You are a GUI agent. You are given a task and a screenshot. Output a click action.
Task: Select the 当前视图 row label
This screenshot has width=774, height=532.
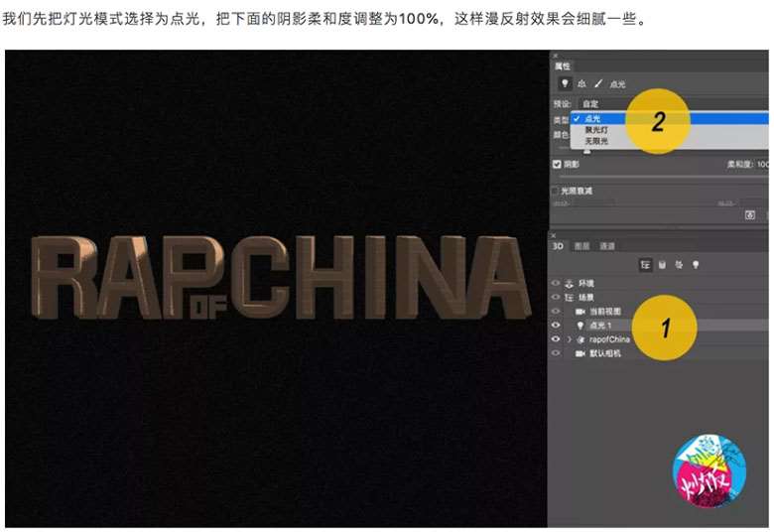(x=605, y=312)
